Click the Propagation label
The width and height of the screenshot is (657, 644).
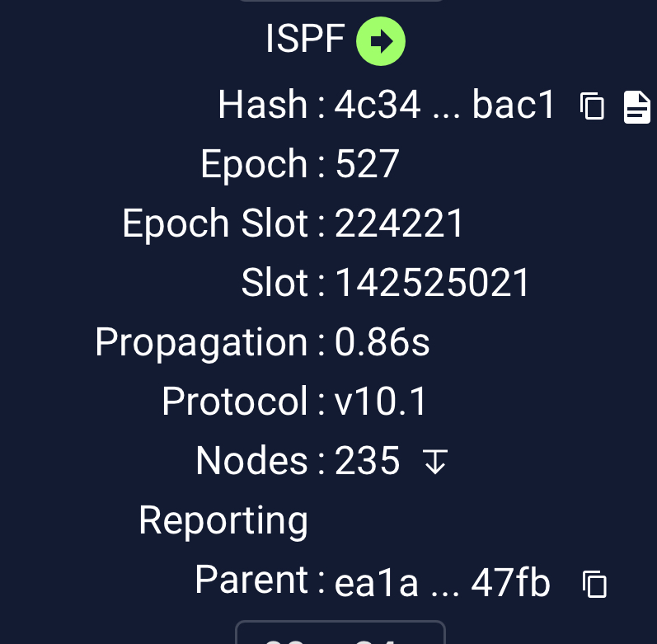tap(201, 343)
